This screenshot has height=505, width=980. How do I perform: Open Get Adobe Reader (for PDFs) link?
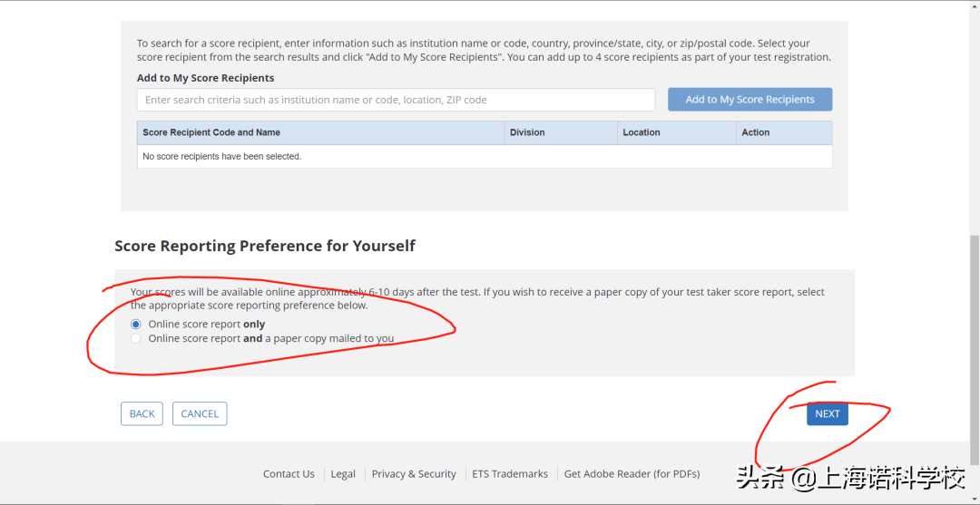click(632, 474)
